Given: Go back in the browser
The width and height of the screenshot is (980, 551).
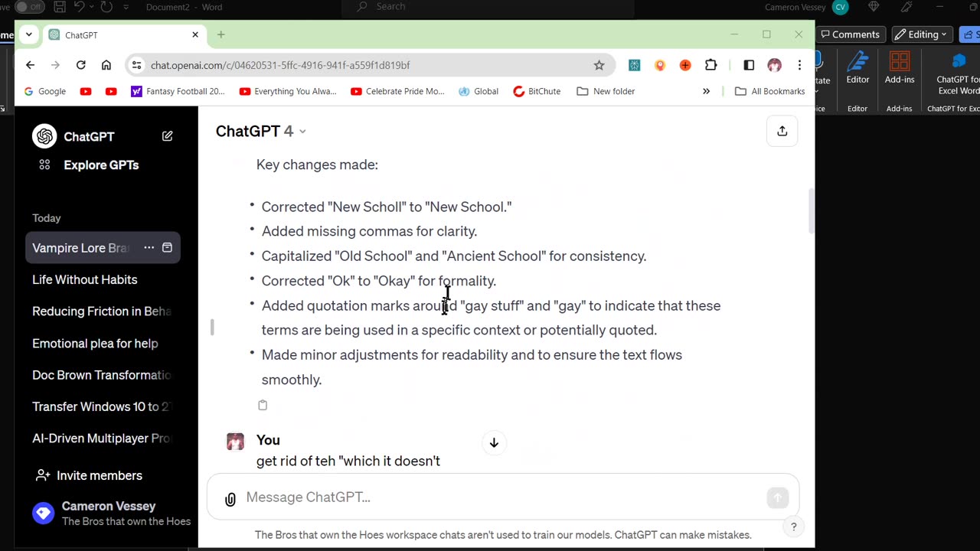Looking at the screenshot, I should coord(30,65).
